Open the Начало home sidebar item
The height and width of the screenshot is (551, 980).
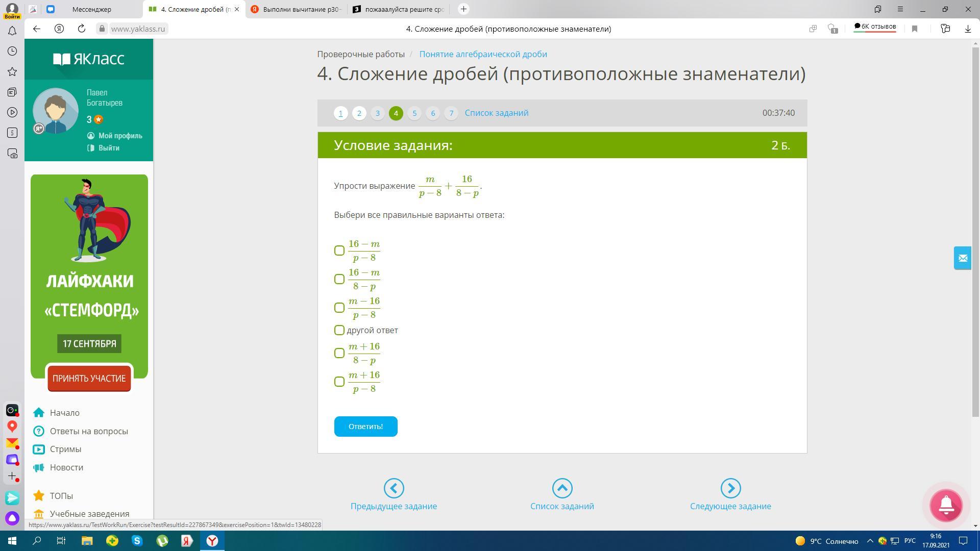[x=64, y=413]
